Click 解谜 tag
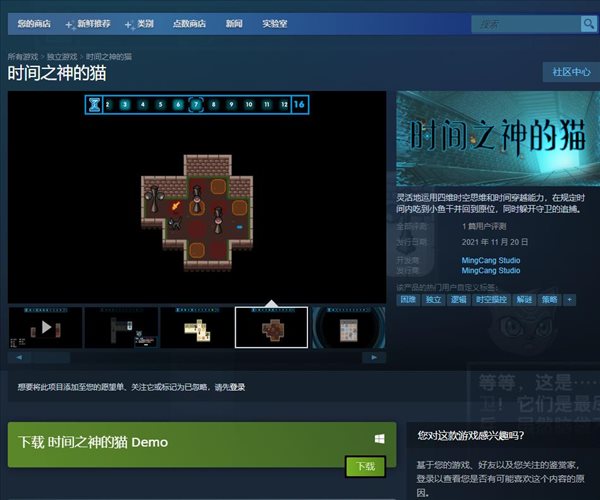Image resolution: width=600 pixels, height=500 pixels. pyautogui.click(x=524, y=300)
